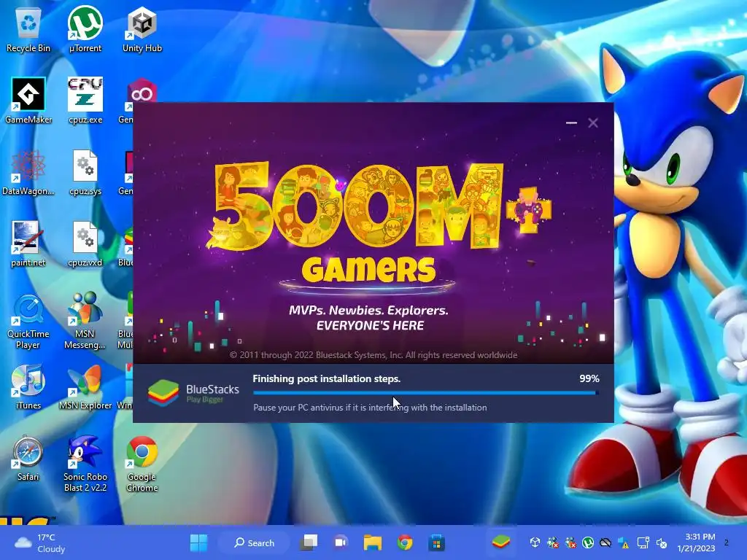Open the Windows Security warning tray icon

click(624, 542)
